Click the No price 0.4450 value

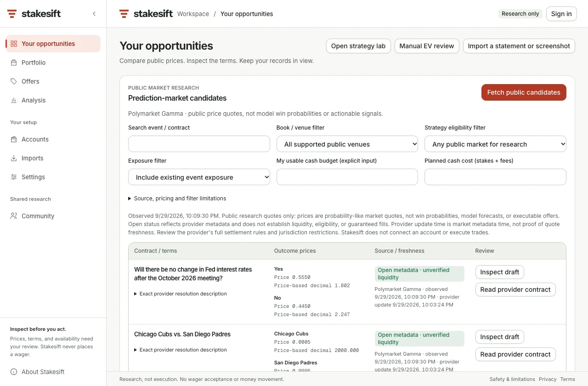pos(292,306)
